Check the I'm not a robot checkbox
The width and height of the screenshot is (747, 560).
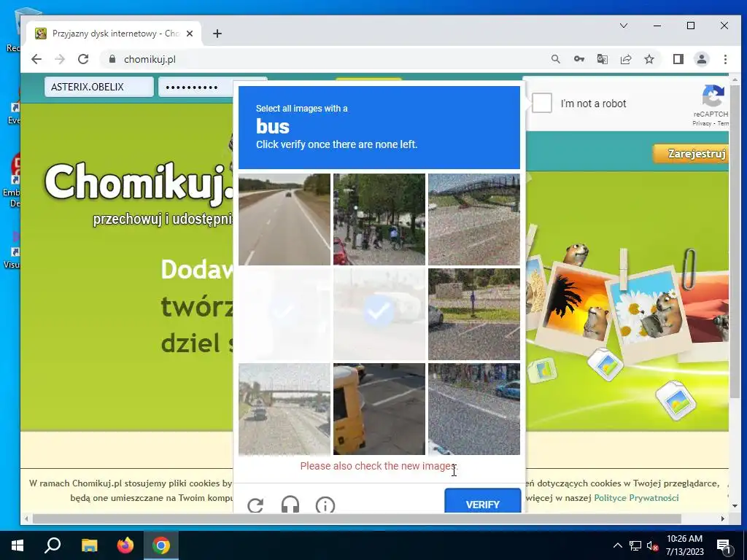542,103
